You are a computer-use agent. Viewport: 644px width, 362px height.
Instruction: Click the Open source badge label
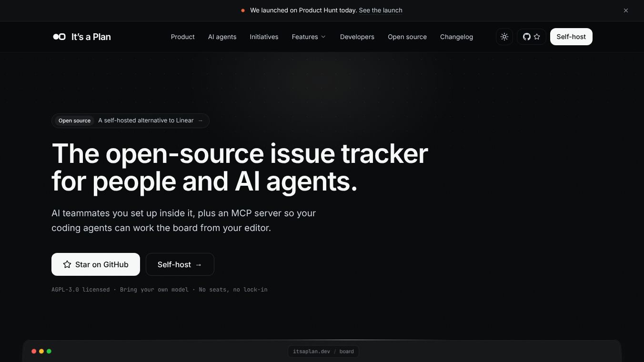coord(74,121)
